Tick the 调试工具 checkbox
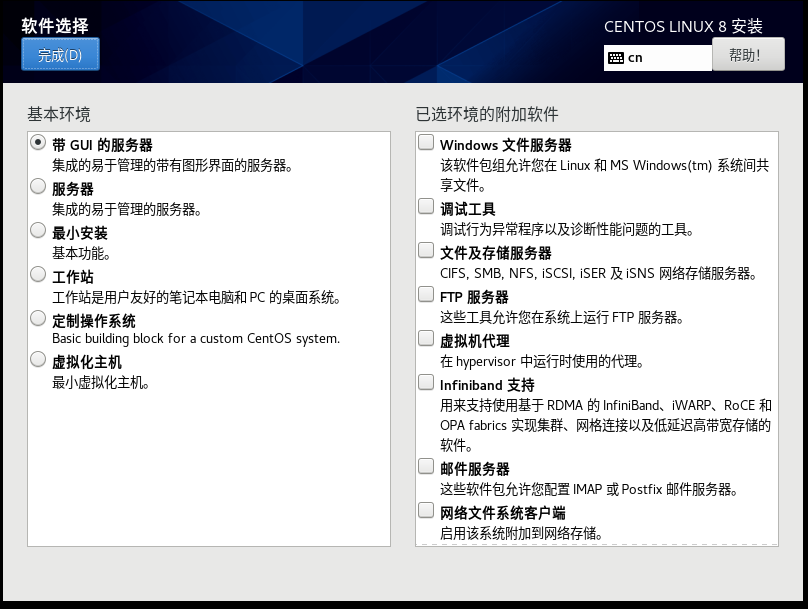Viewport: 808px width, 609px height. [x=426, y=206]
